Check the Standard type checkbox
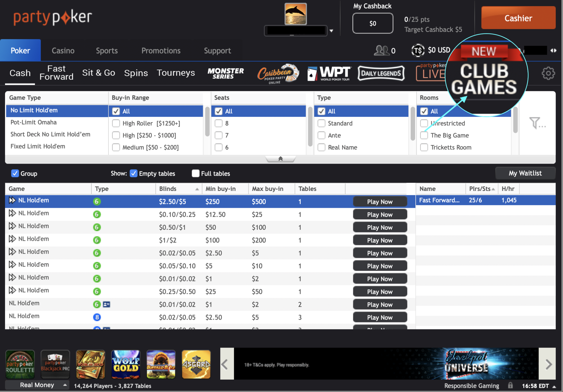Viewport: 563px width, 392px height. coord(321,123)
